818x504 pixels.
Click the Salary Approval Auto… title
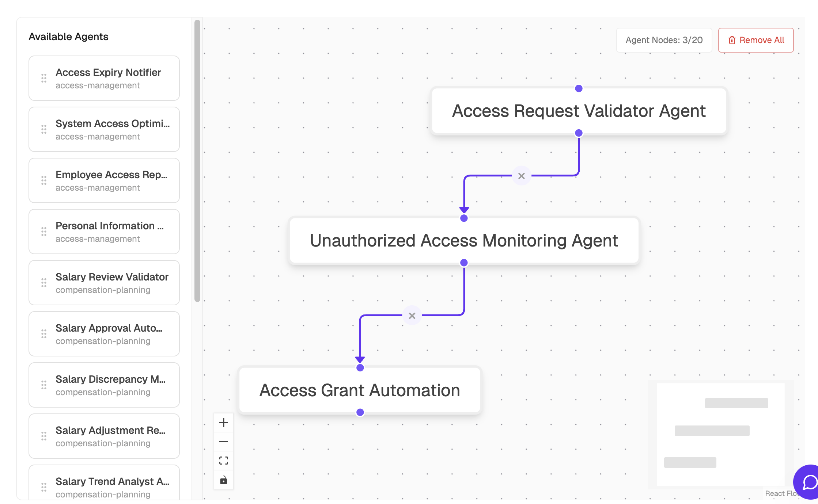[x=109, y=328]
